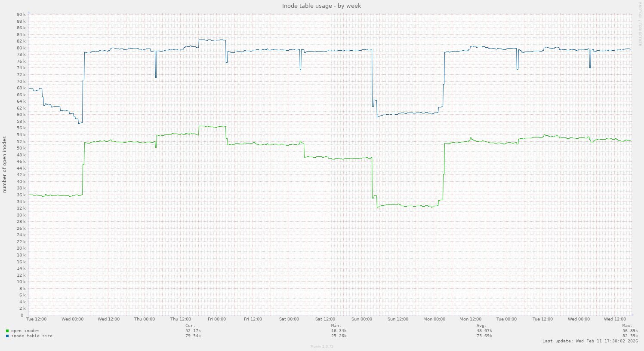The width and height of the screenshot is (644, 351).
Task: Click the 'Sun 12:00' x-axis time label
Action: coord(397,319)
